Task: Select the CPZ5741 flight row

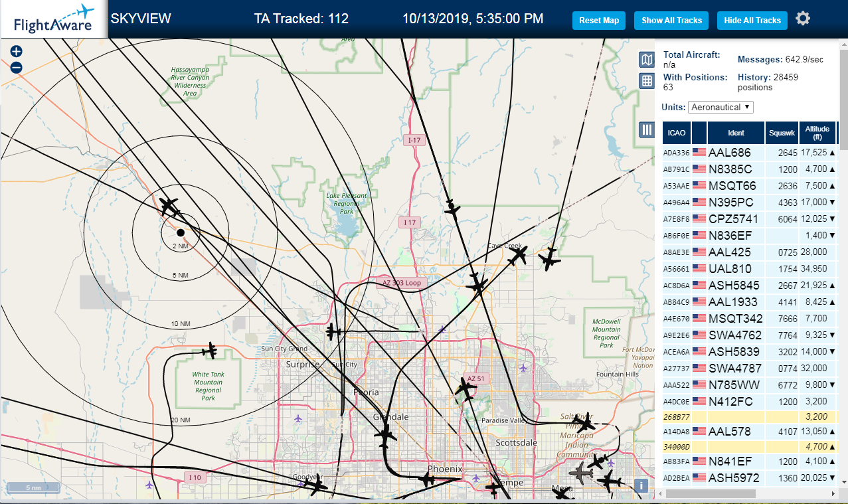Action: [749, 218]
